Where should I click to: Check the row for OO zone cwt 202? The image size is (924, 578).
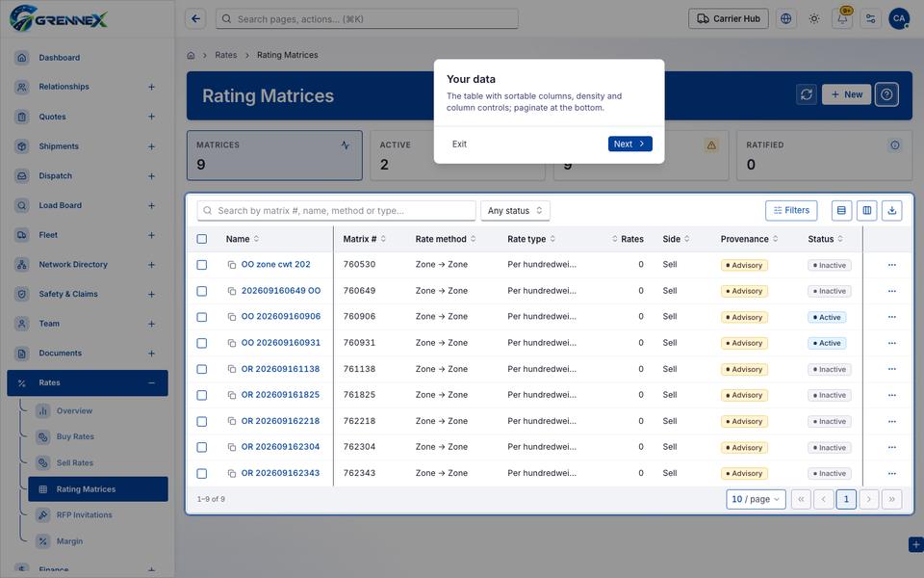tap(202, 265)
